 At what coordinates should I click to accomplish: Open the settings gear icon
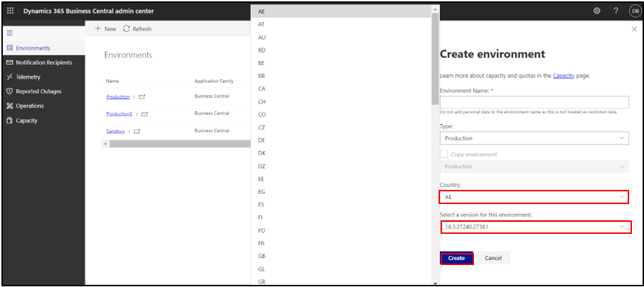pos(597,11)
